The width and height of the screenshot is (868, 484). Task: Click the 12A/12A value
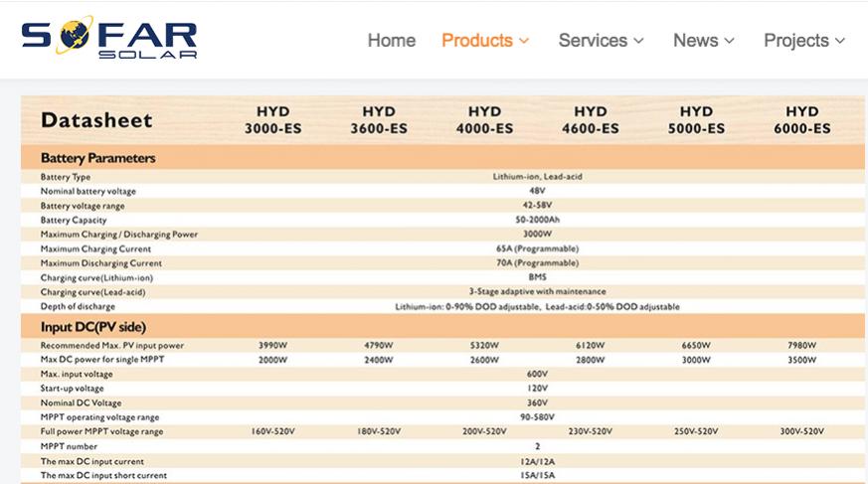coord(537,461)
